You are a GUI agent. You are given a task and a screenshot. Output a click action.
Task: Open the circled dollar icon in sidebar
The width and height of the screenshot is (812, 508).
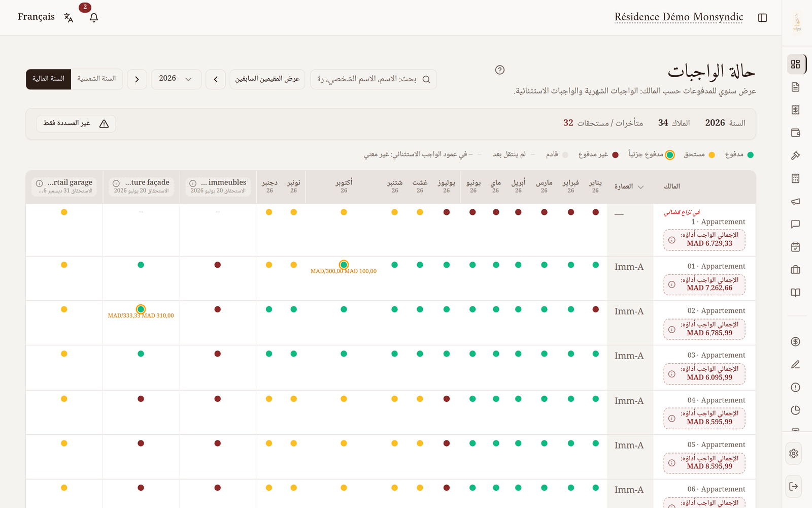click(795, 341)
